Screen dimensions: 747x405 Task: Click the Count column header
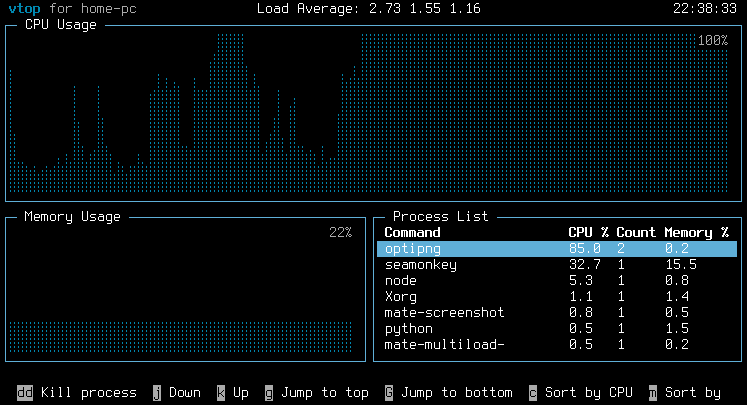pyautogui.click(x=636, y=233)
